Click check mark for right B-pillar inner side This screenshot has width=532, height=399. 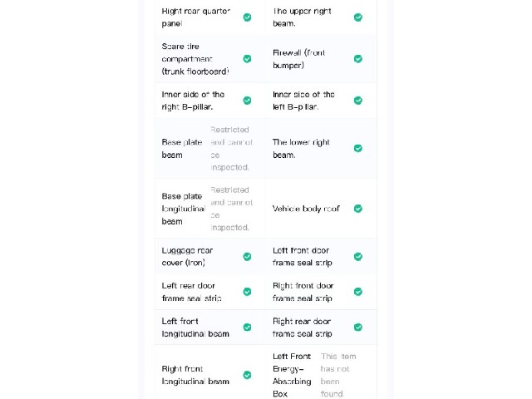point(248,101)
